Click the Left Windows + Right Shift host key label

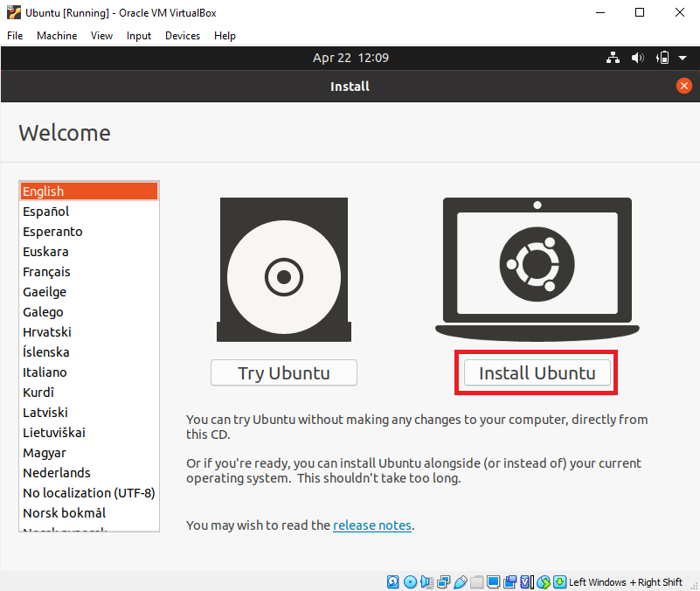coord(626,582)
